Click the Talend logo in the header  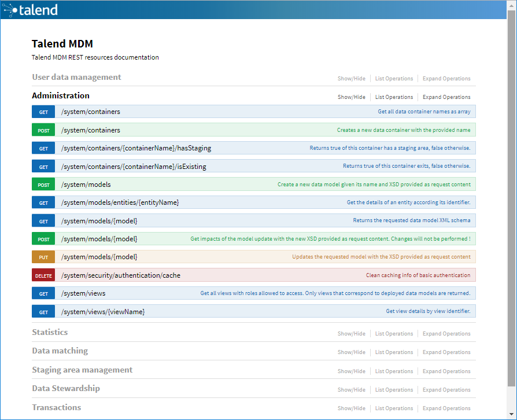click(30, 10)
